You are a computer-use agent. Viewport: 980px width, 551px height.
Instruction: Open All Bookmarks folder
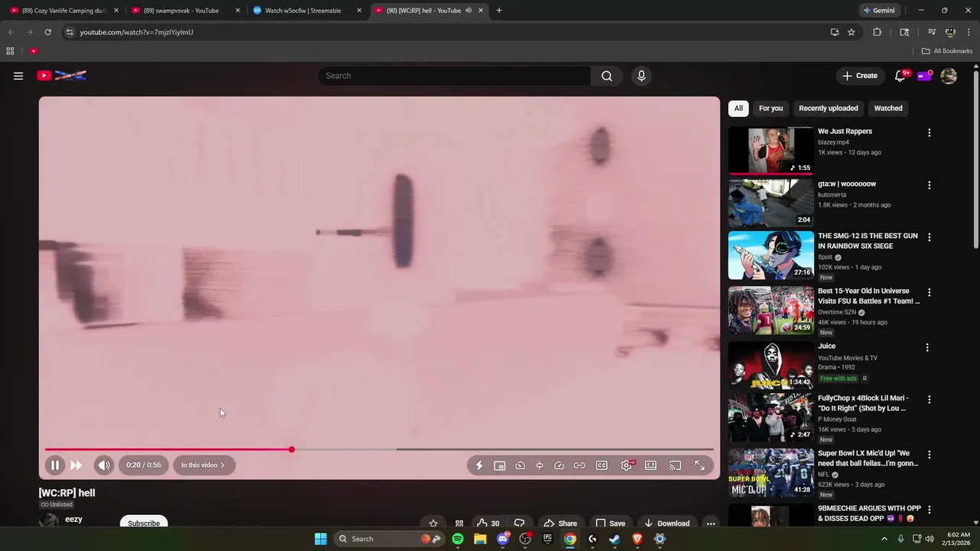947,51
